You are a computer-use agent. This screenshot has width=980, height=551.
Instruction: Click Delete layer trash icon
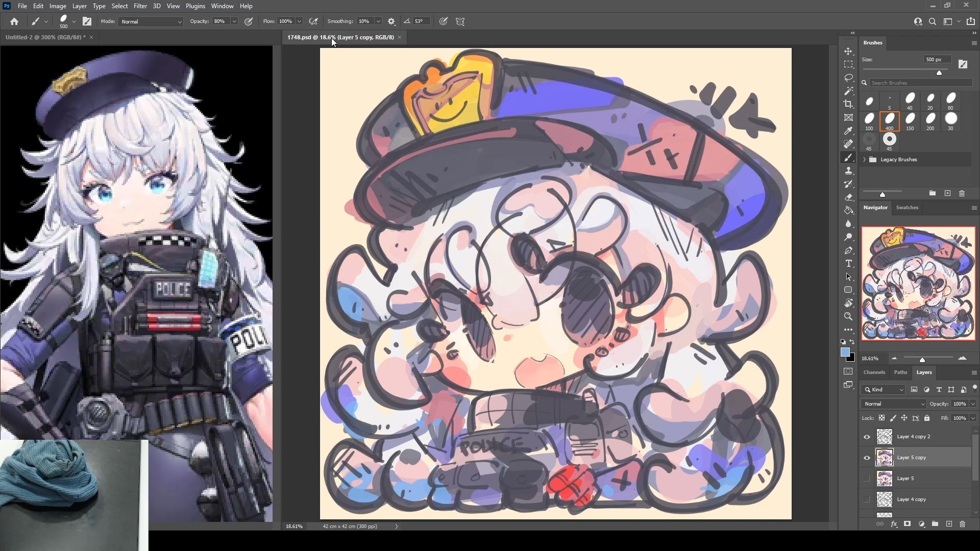(962, 524)
